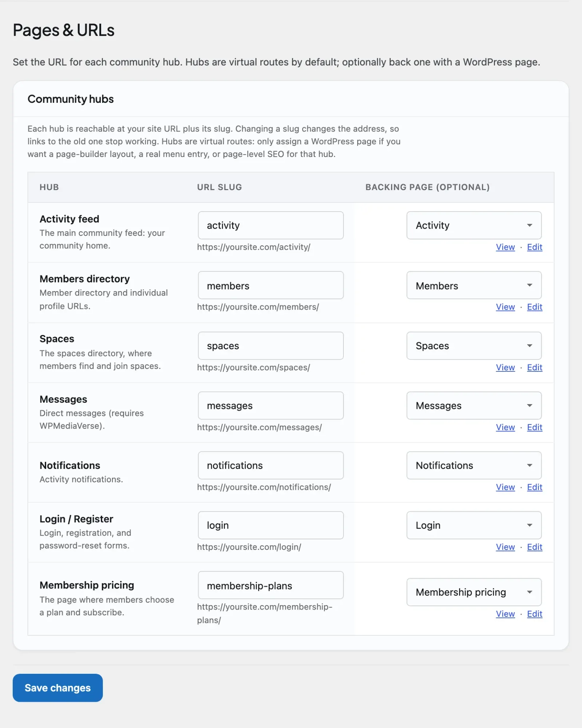The image size is (582, 728).
Task: View the Login backing page
Action: click(505, 547)
